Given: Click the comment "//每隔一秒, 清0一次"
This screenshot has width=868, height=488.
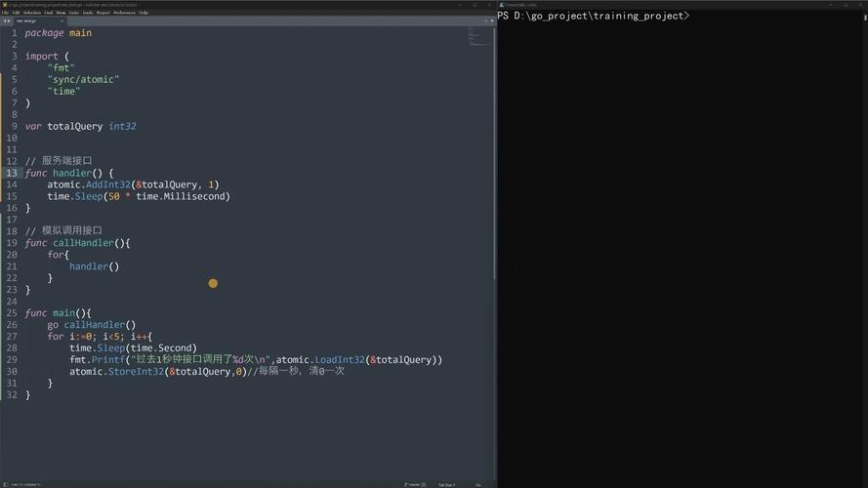Looking at the screenshot, I should tap(296, 371).
